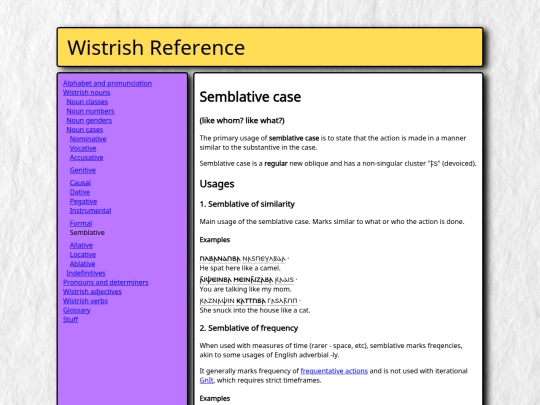Open Pegative case page
Viewport: 540px width, 405px height.
83,201
